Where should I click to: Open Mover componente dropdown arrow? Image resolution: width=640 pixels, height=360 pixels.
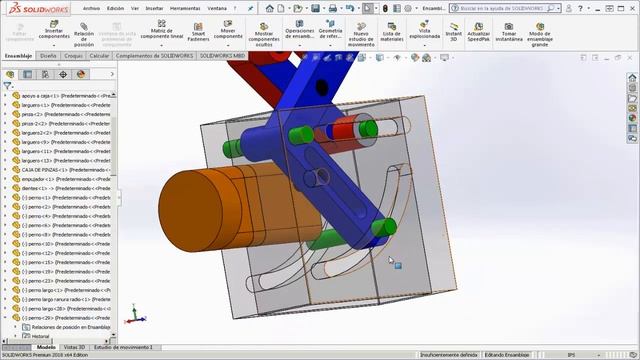[228, 45]
